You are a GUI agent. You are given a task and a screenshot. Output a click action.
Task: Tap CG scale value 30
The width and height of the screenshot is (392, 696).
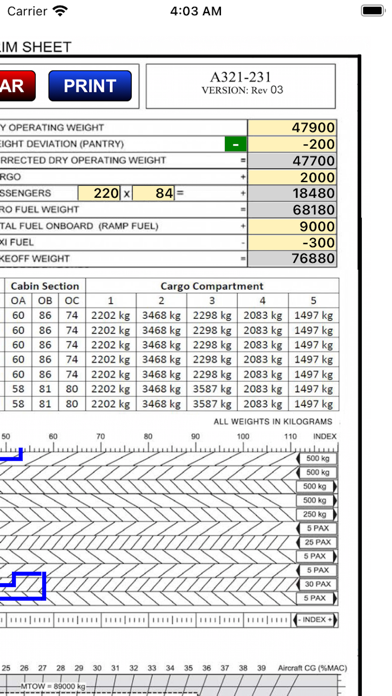pos(97,668)
